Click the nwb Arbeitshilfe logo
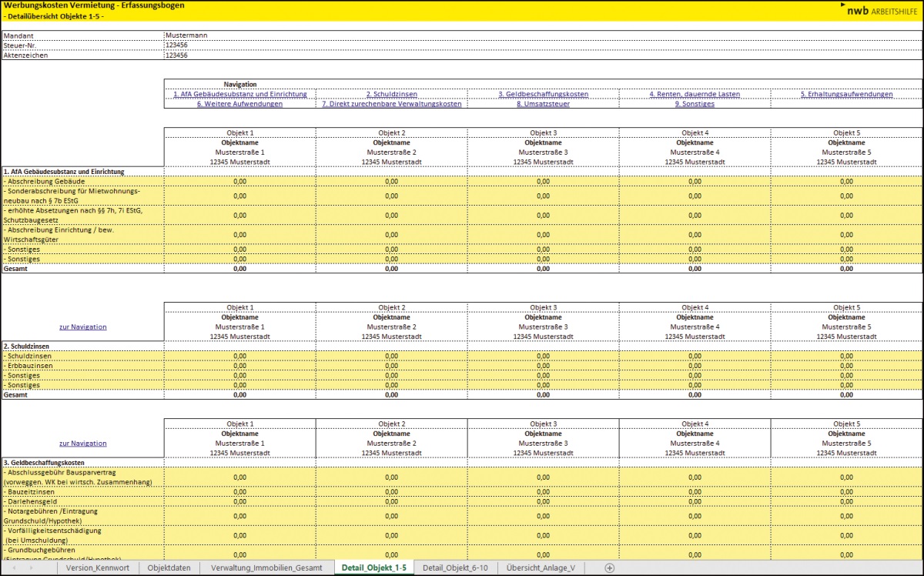The image size is (924, 576). pyautogui.click(x=879, y=11)
